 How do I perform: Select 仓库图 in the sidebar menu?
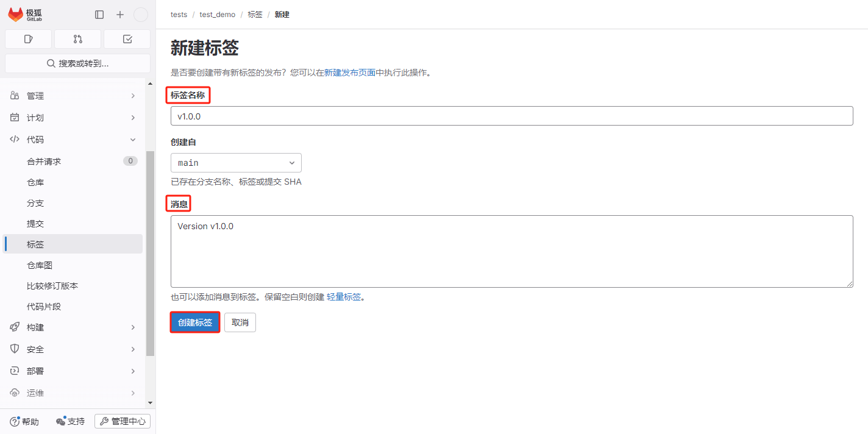pyautogui.click(x=40, y=265)
